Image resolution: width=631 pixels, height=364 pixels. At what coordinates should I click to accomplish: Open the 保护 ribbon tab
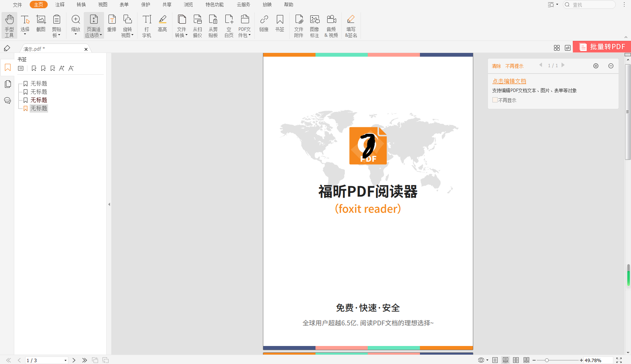[x=146, y=5]
